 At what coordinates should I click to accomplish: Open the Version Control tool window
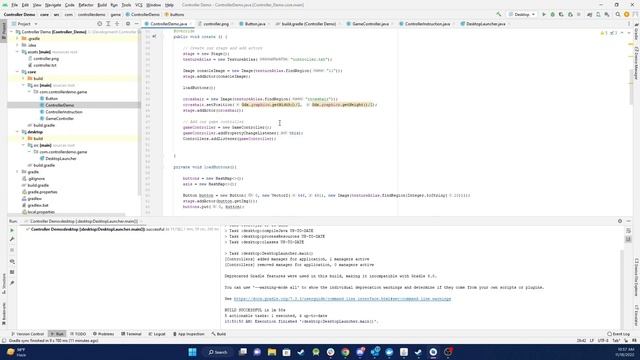click(x=27, y=334)
